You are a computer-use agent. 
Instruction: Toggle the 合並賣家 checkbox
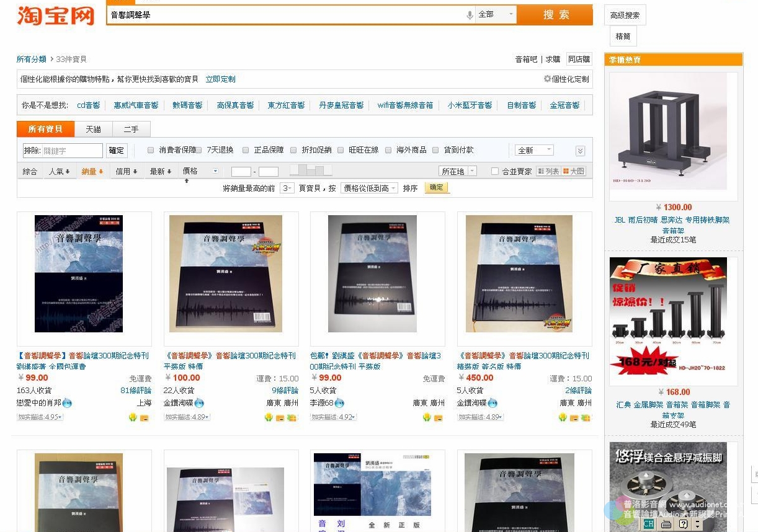pyautogui.click(x=495, y=171)
